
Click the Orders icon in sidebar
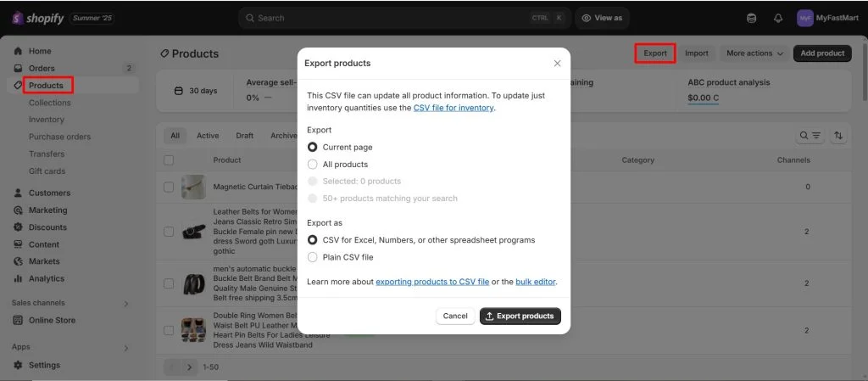(19, 68)
